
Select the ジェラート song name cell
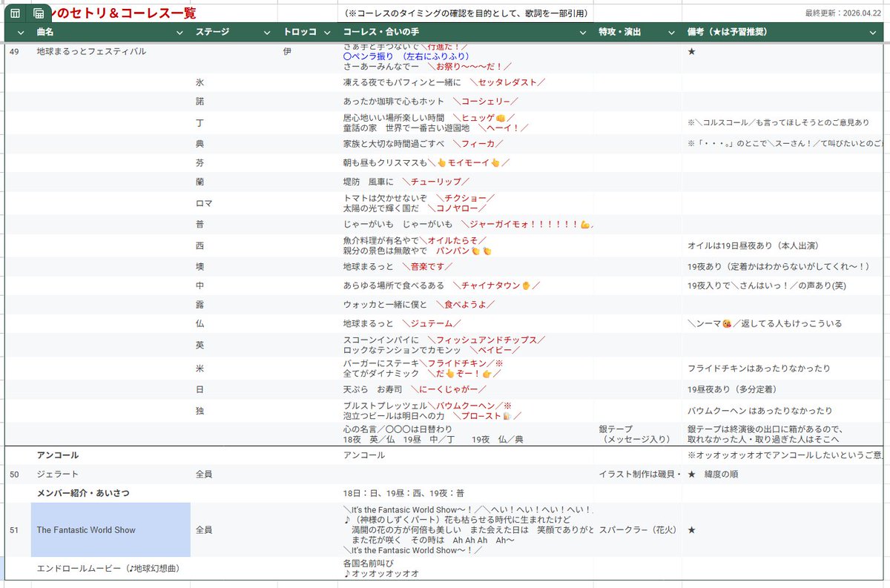(x=111, y=474)
